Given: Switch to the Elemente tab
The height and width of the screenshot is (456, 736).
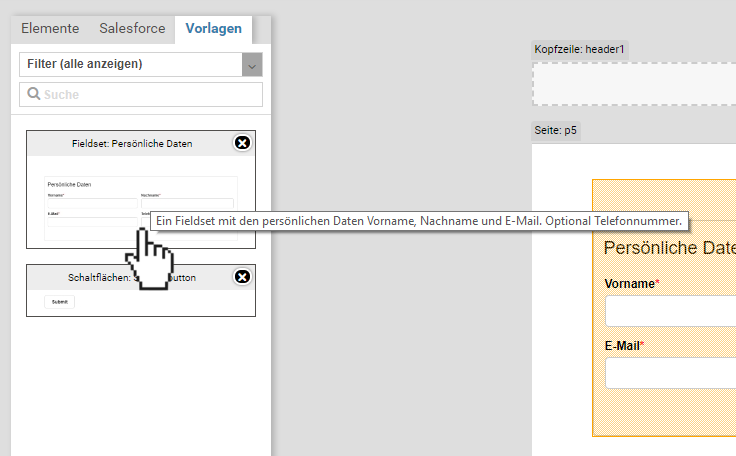Looking at the screenshot, I should [50, 29].
